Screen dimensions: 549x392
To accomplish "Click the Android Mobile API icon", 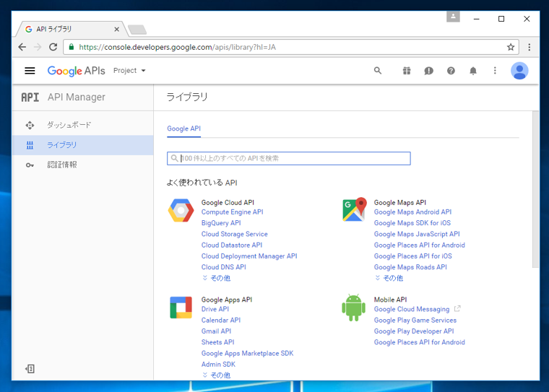I will pyautogui.click(x=353, y=308).
